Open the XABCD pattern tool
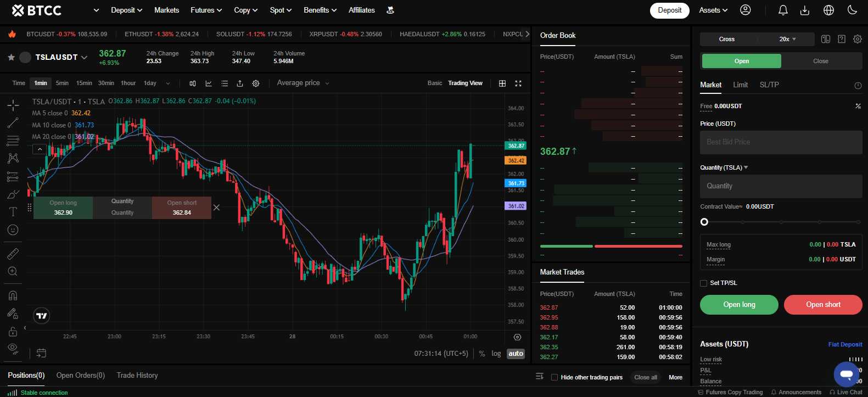The image size is (868, 397). [13, 158]
